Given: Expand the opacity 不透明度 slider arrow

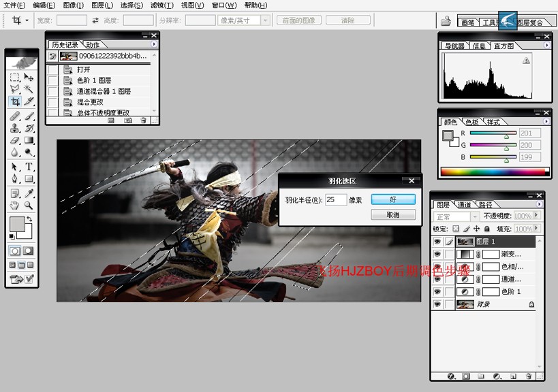Looking at the screenshot, I should click(536, 215).
